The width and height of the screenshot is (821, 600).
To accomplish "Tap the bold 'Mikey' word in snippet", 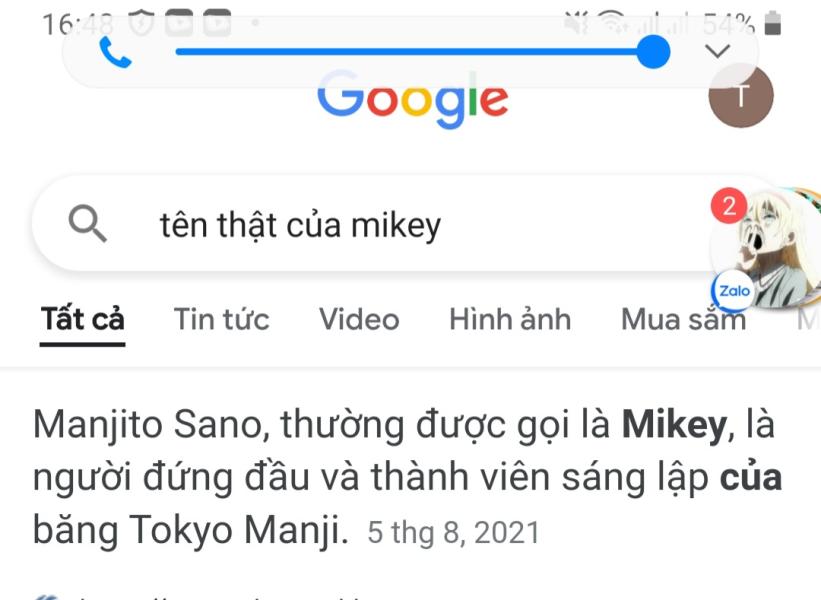I will pyautogui.click(x=672, y=425).
